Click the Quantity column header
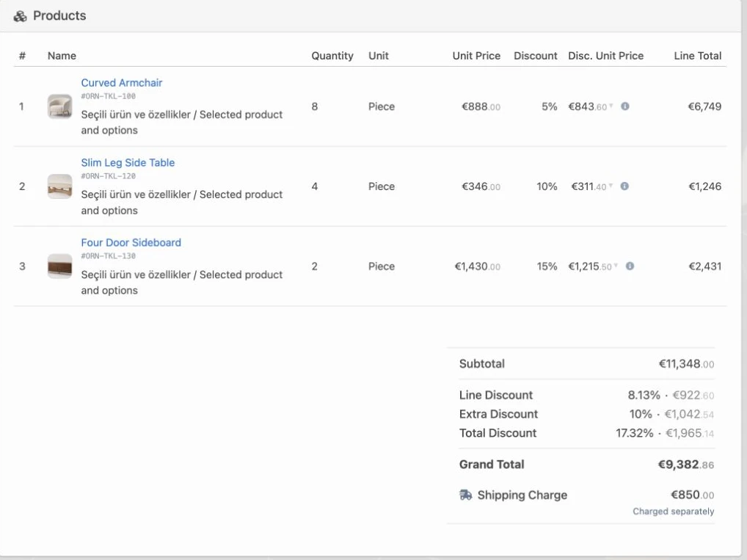This screenshot has height=560, width=747. point(332,56)
